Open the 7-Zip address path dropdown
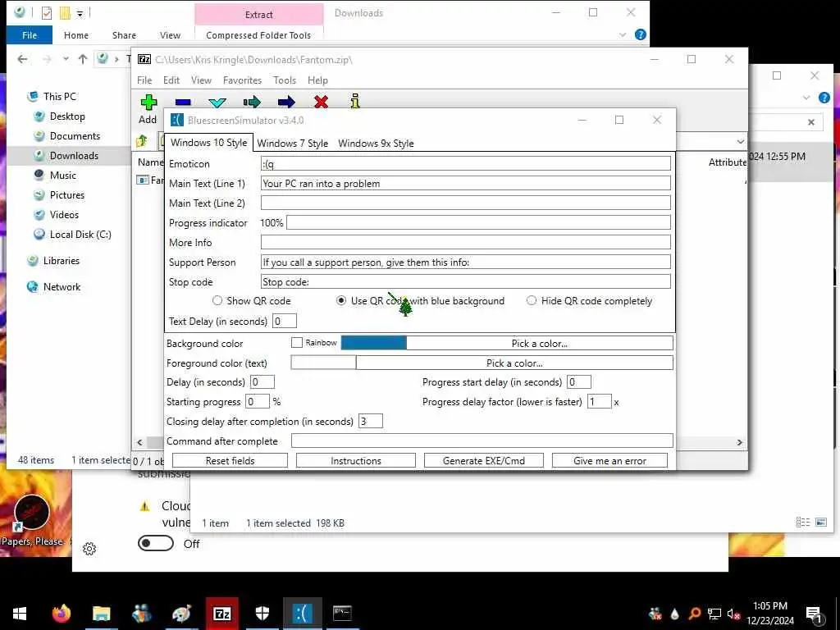The width and height of the screenshot is (840, 630). coord(740,141)
